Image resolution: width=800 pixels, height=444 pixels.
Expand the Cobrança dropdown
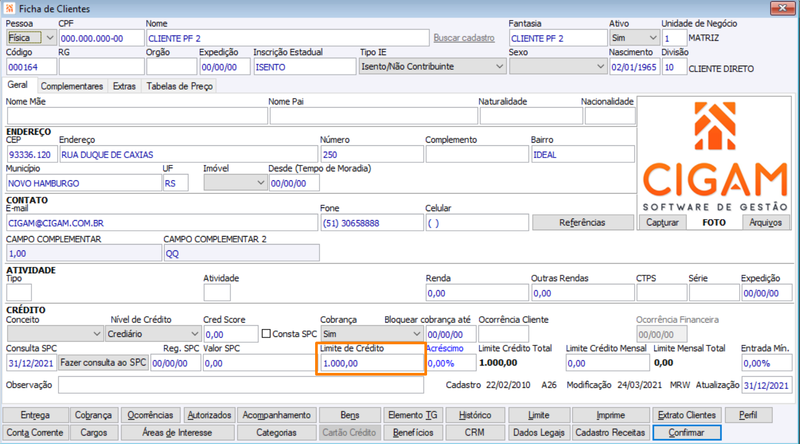coord(372,334)
